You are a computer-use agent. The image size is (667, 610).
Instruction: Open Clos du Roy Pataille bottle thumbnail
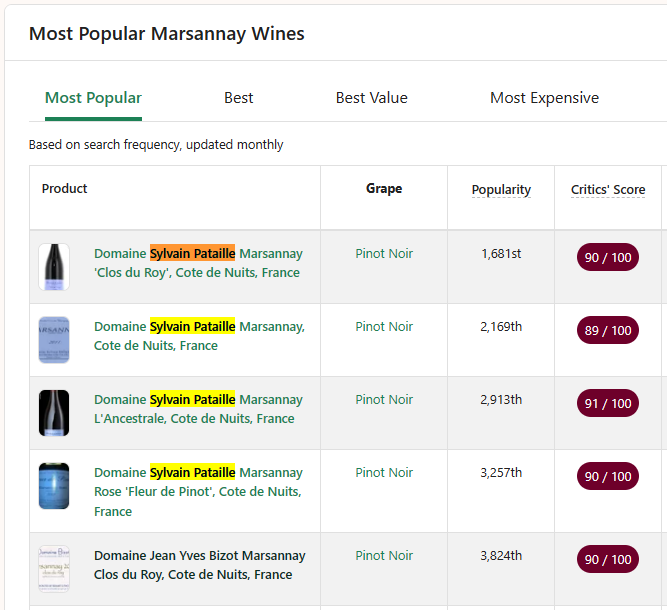(x=54, y=267)
